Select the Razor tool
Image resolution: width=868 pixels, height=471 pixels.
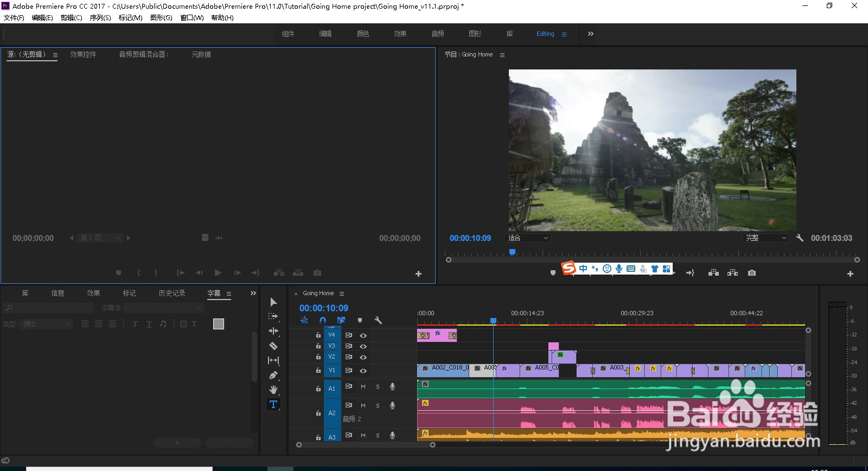point(273,346)
